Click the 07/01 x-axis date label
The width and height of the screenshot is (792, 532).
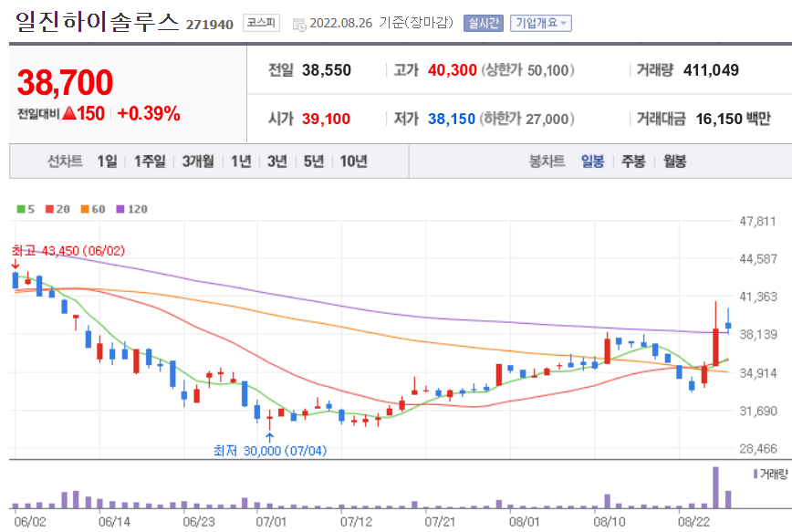pos(271,521)
